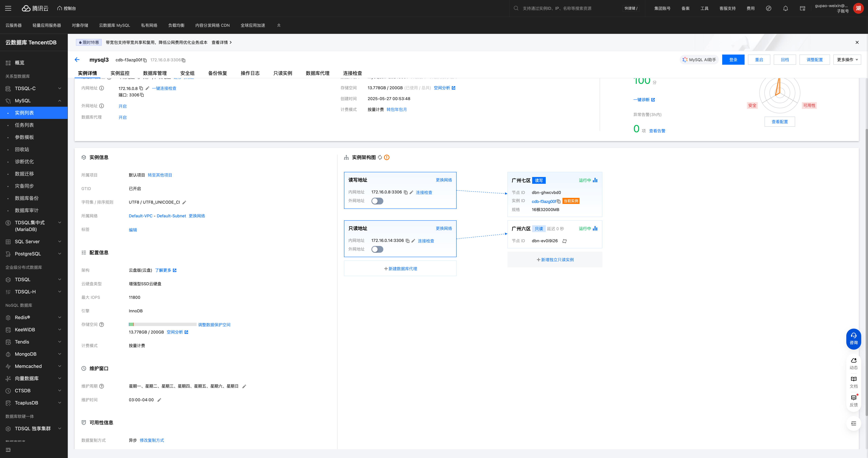This screenshot has width=868, height=458.
Task: Click the storage space usage progress bar
Action: pos(162,325)
